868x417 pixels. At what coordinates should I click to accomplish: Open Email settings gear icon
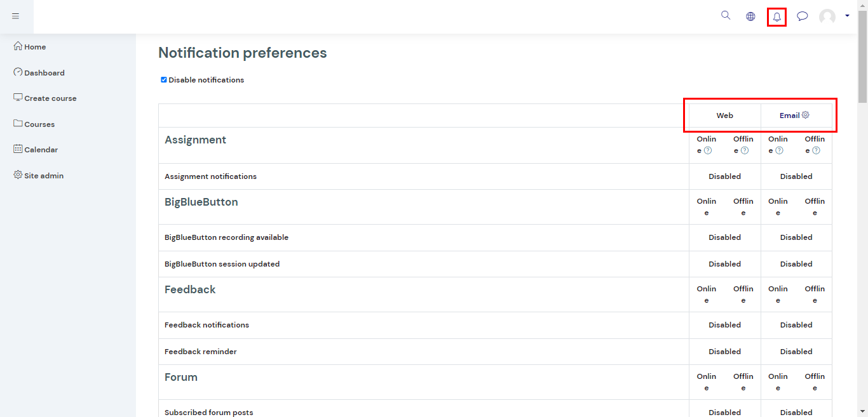point(806,115)
